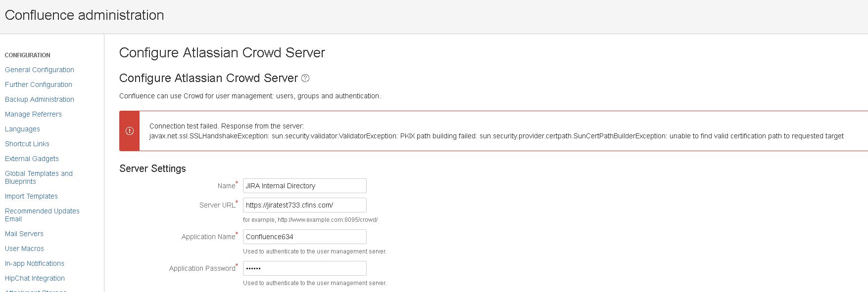Image resolution: width=868 pixels, height=292 pixels.
Task: Open Global Templates and Blueprints
Action: (39, 177)
